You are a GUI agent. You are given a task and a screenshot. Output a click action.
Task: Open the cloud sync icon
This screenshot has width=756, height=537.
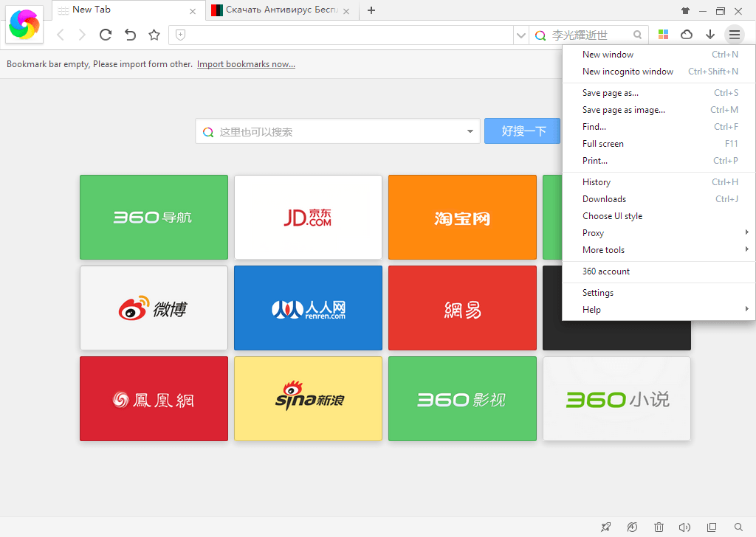(687, 34)
